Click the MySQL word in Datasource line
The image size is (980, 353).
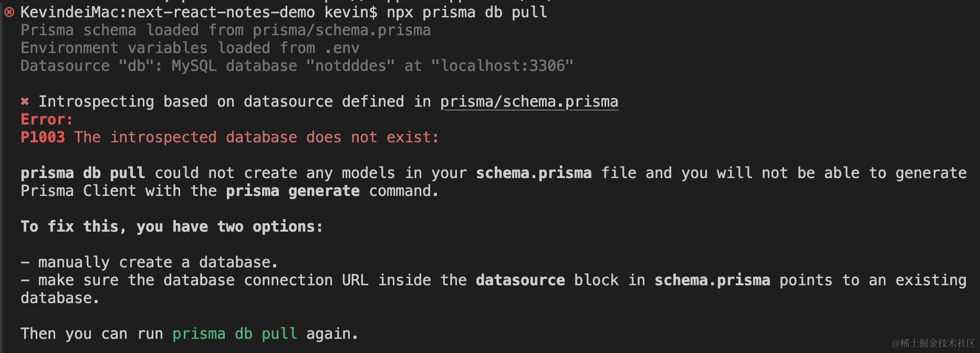tap(194, 66)
